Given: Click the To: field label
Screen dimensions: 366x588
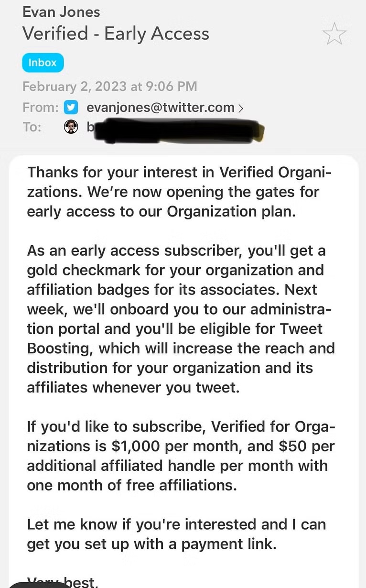Looking at the screenshot, I should click(32, 127).
